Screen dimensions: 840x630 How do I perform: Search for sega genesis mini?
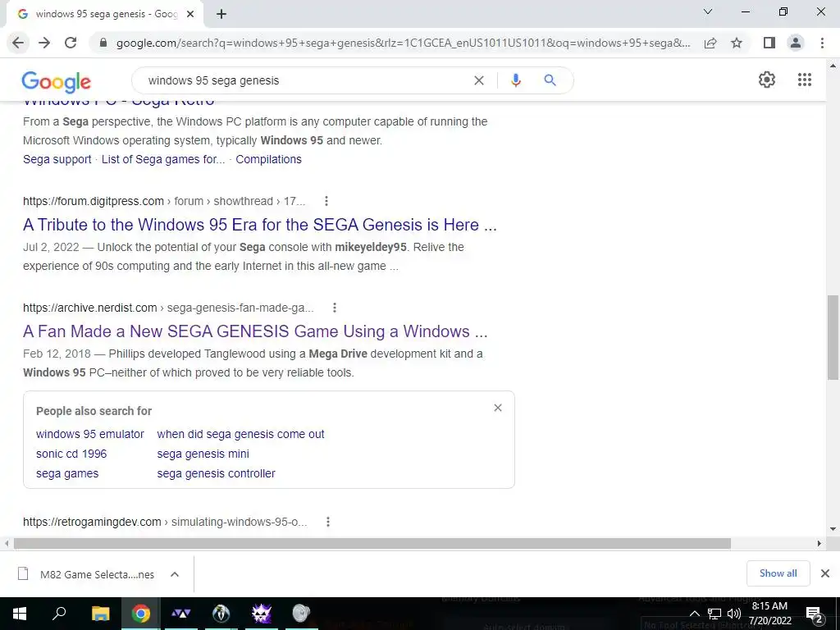point(203,454)
